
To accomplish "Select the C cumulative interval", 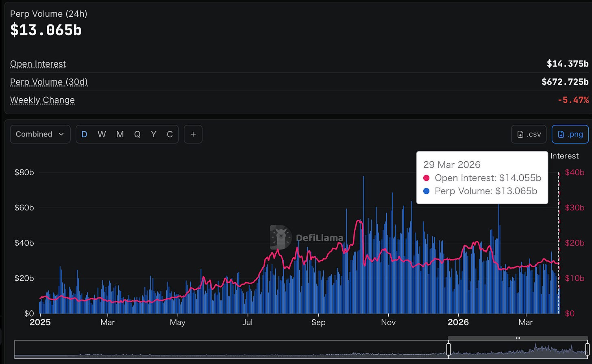I will [x=170, y=134].
